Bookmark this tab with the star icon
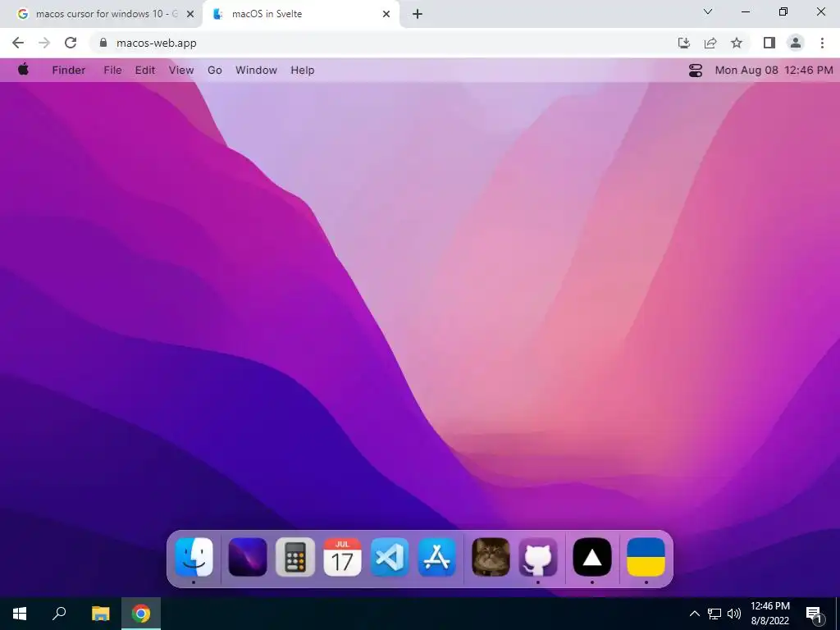This screenshot has width=840, height=630. (737, 43)
